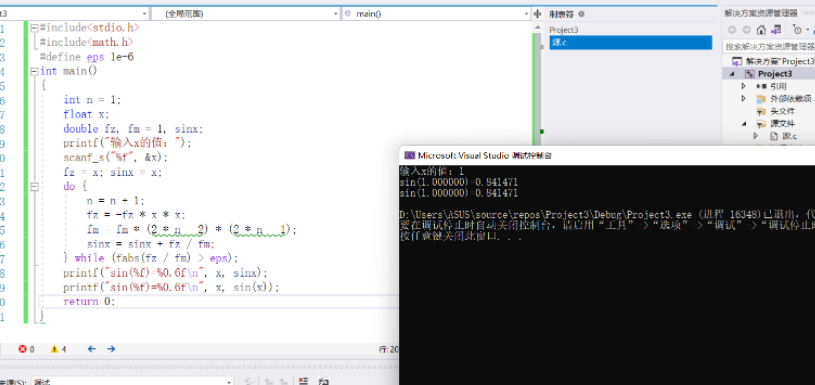
Task: Click the 行: 20 line indicator
Action: click(x=388, y=350)
